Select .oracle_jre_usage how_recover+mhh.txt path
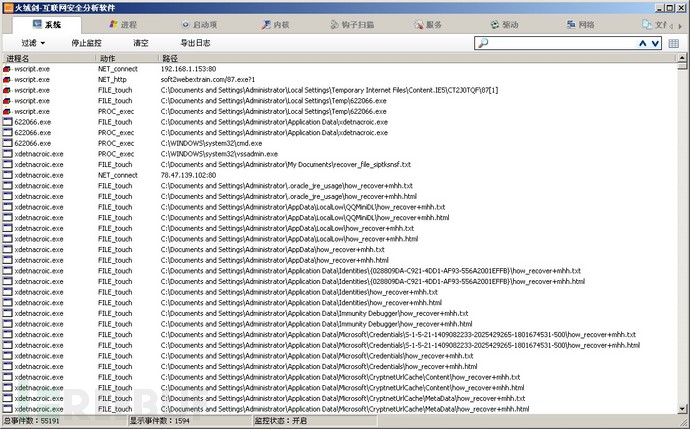The height and width of the screenshot is (429, 690). tap(286, 186)
